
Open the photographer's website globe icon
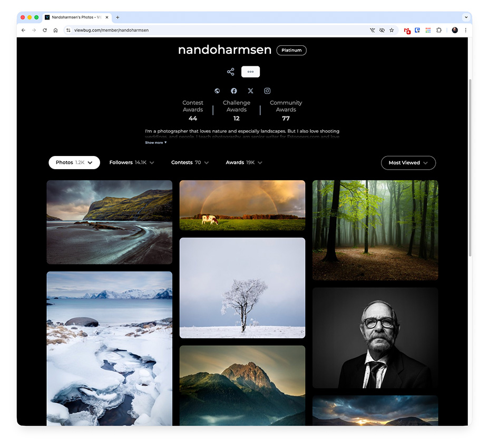tap(217, 91)
